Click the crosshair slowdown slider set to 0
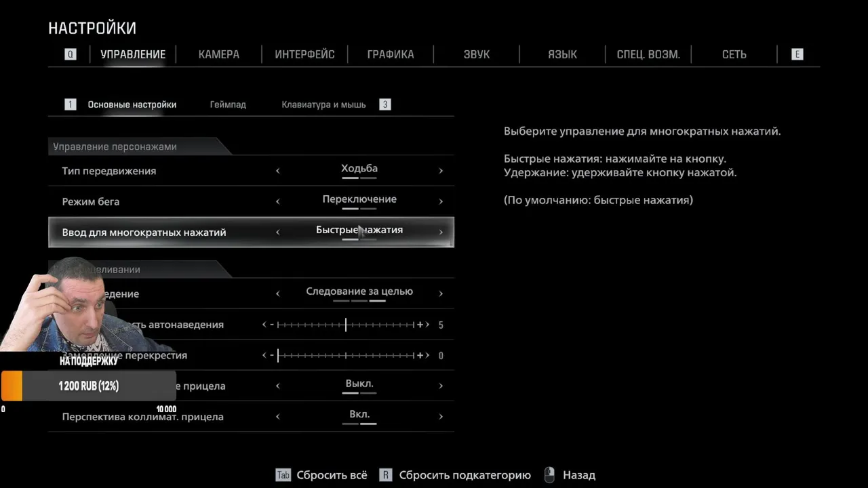868x488 pixels. (346, 355)
